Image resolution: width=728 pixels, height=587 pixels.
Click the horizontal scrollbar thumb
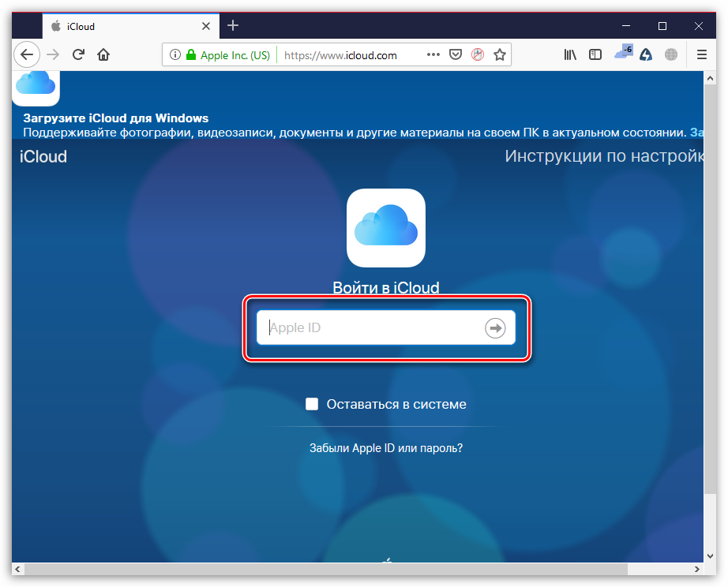coord(326,569)
